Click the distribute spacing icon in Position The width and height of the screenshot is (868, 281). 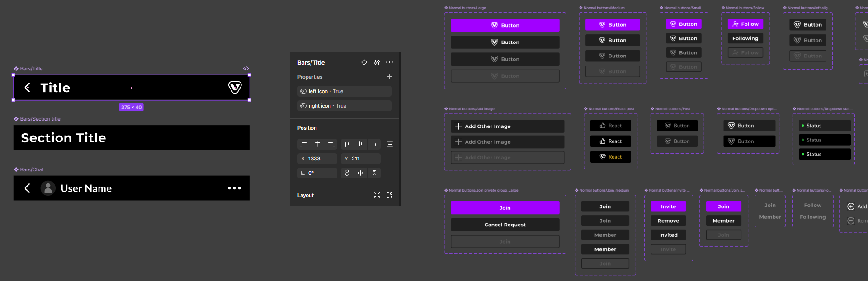point(390,144)
